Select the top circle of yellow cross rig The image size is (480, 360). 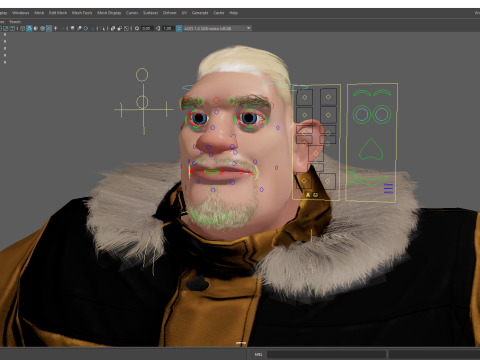point(142,75)
